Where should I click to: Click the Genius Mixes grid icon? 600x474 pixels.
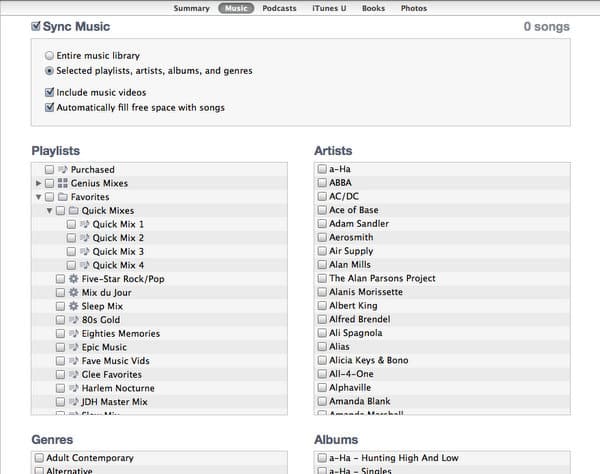(x=63, y=183)
